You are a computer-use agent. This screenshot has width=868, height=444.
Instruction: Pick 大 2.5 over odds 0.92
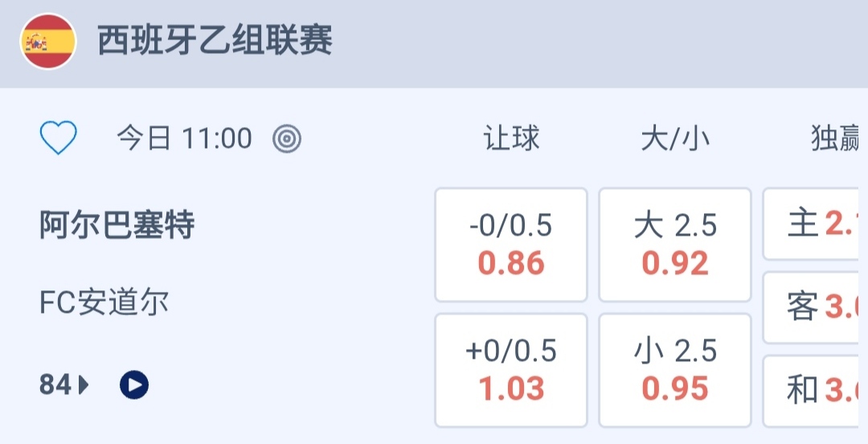click(x=675, y=245)
